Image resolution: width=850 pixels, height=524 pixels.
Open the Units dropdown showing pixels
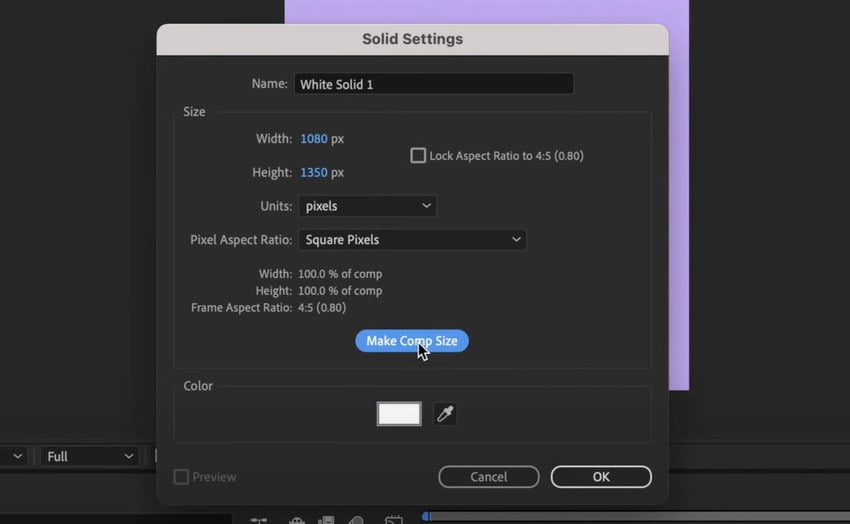pos(368,206)
